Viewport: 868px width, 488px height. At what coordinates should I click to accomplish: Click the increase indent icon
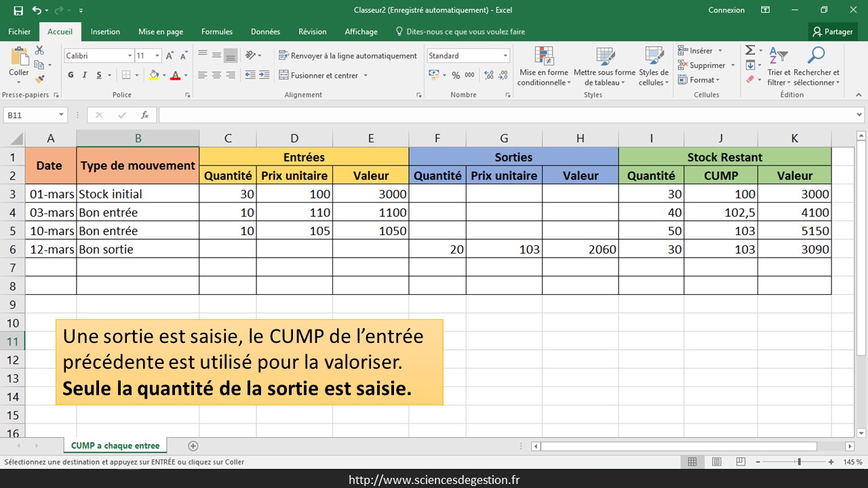pos(265,75)
